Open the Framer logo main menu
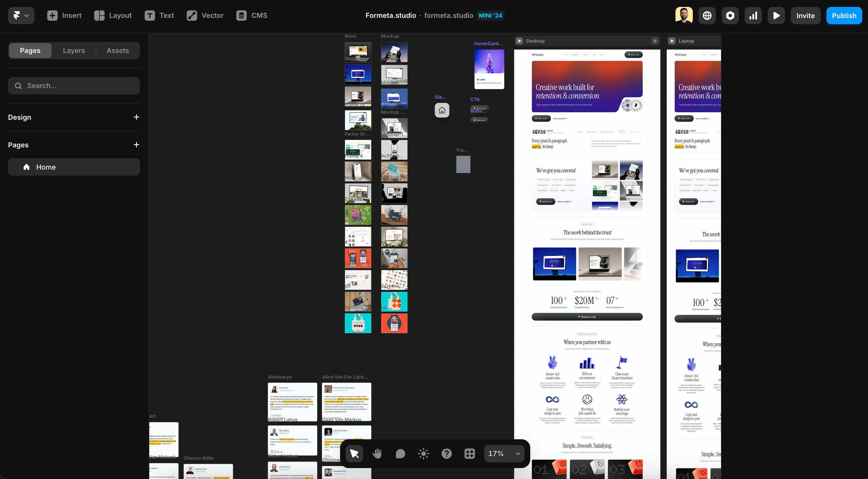 21,16
